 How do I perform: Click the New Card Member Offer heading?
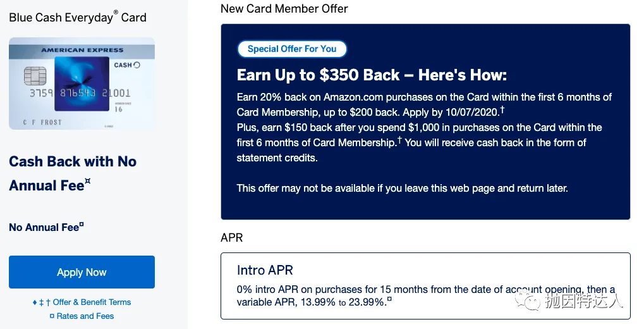pos(284,9)
